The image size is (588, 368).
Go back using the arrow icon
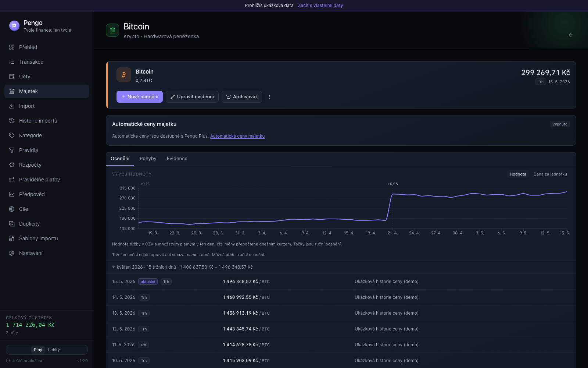pos(571,35)
